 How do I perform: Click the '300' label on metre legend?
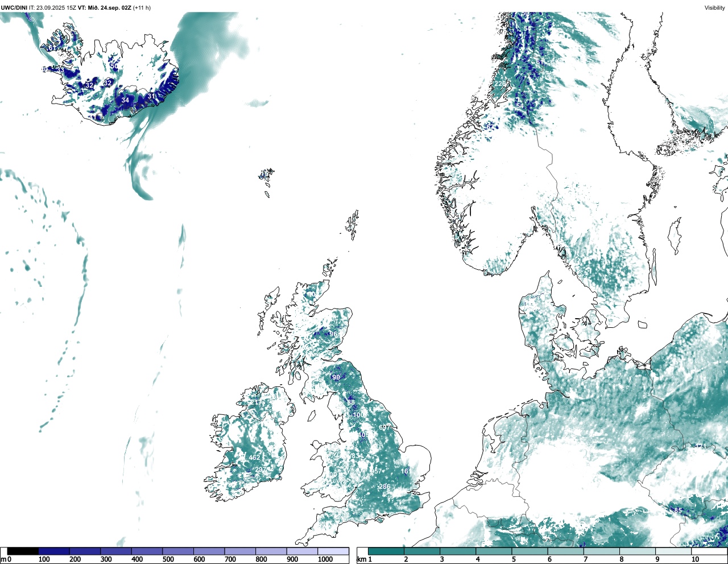106,559
